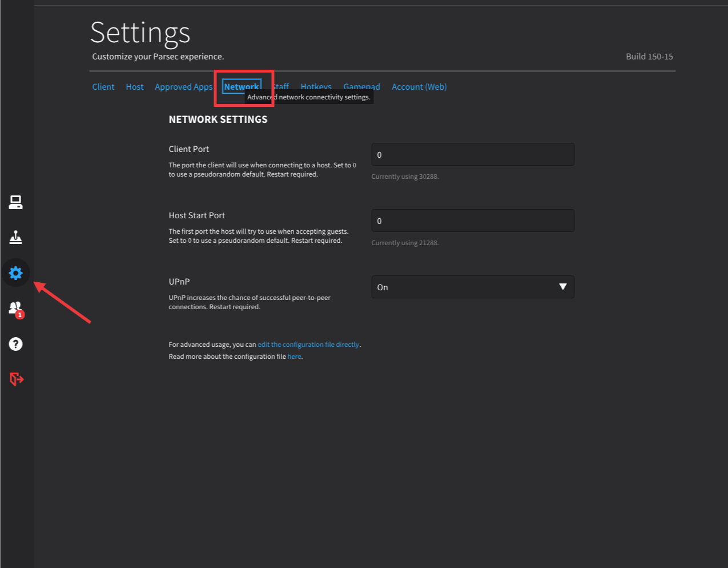Follow the edit configuration file directly link

tap(308, 345)
